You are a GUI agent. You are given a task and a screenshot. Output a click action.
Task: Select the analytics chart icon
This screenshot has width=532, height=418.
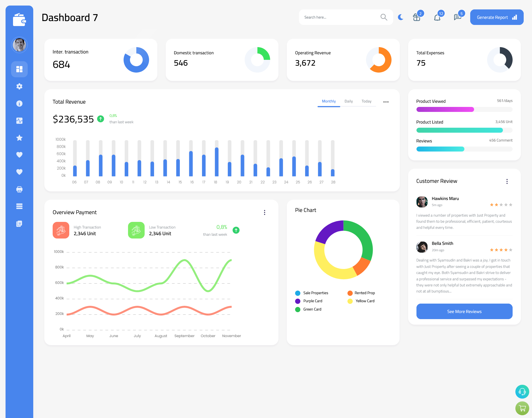pos(19,120)
